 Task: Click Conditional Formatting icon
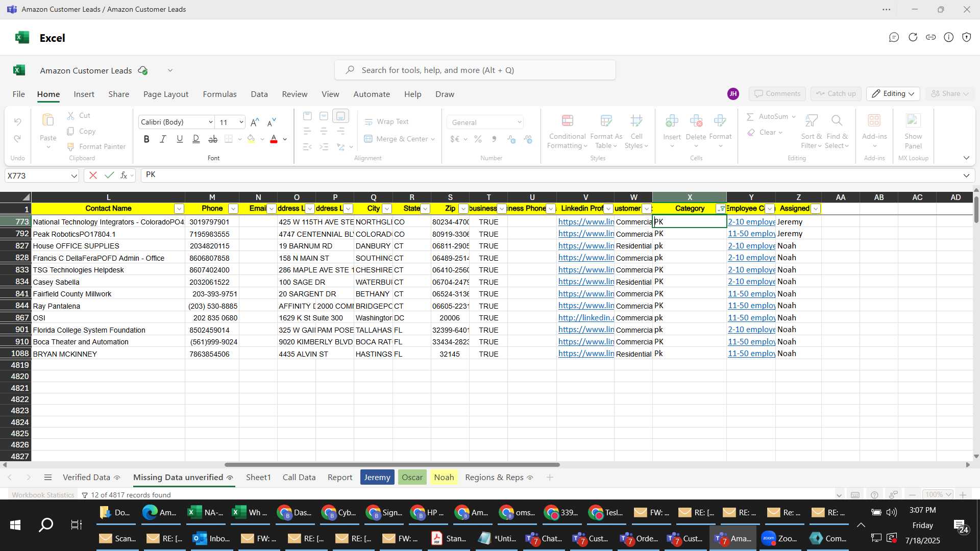point(567,120)
